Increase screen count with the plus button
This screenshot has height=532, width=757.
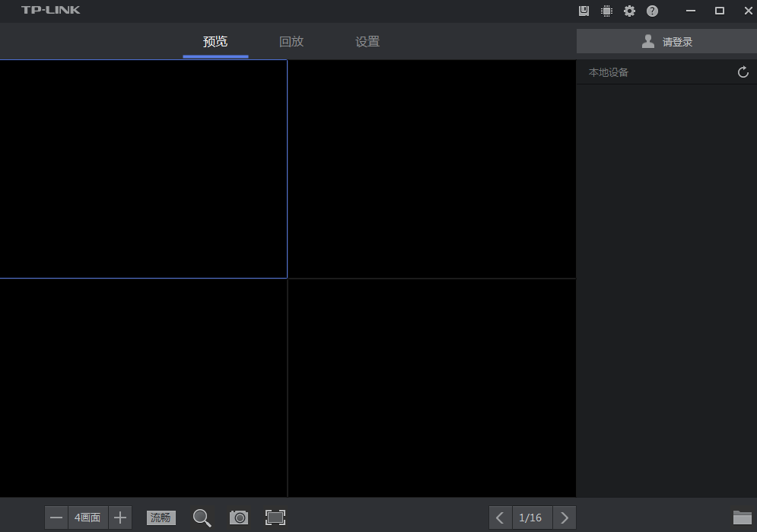120,518
